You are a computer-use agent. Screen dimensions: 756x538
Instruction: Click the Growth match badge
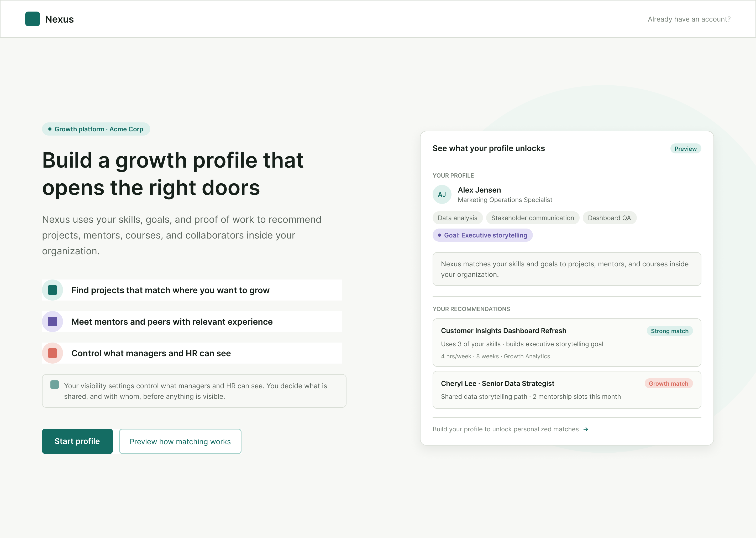tap(669, 384)
